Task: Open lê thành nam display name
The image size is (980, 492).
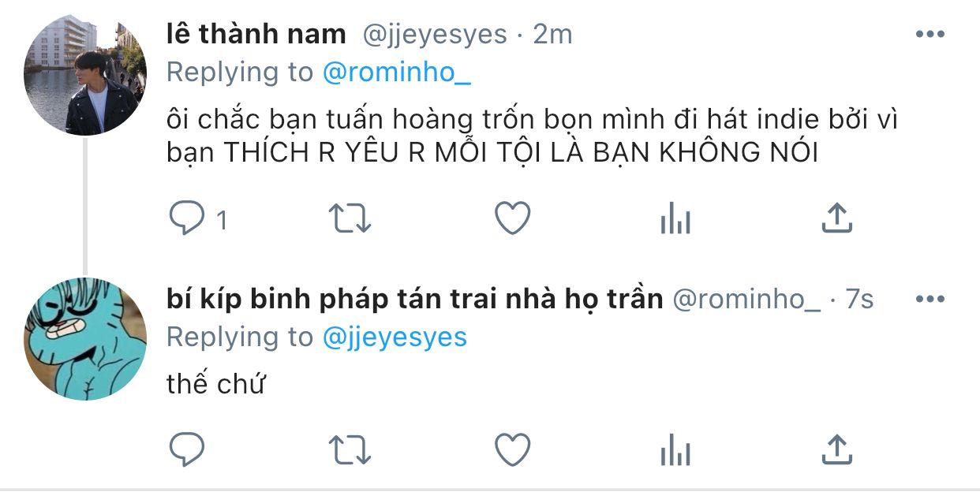Action: click(x=256, y=34)
